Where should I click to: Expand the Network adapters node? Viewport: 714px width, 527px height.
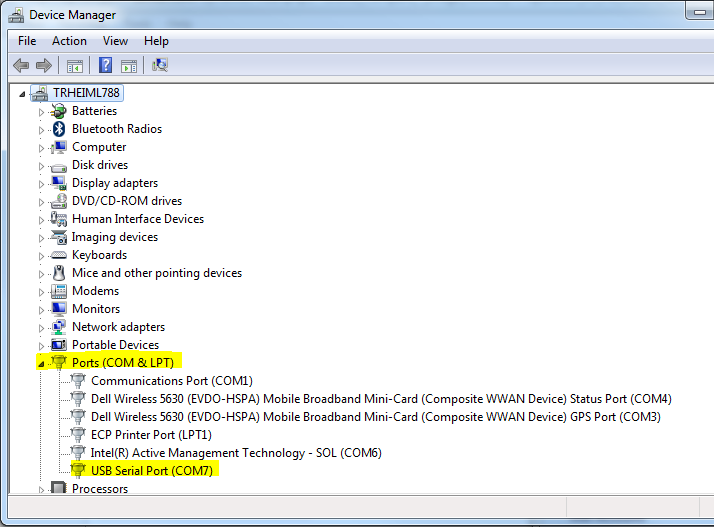pos(42,328)
